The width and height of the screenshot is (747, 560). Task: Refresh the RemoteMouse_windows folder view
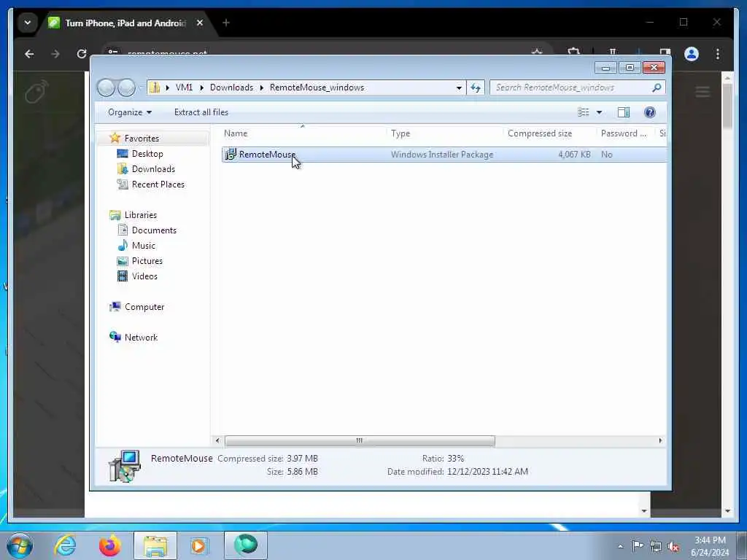point(476,87)
